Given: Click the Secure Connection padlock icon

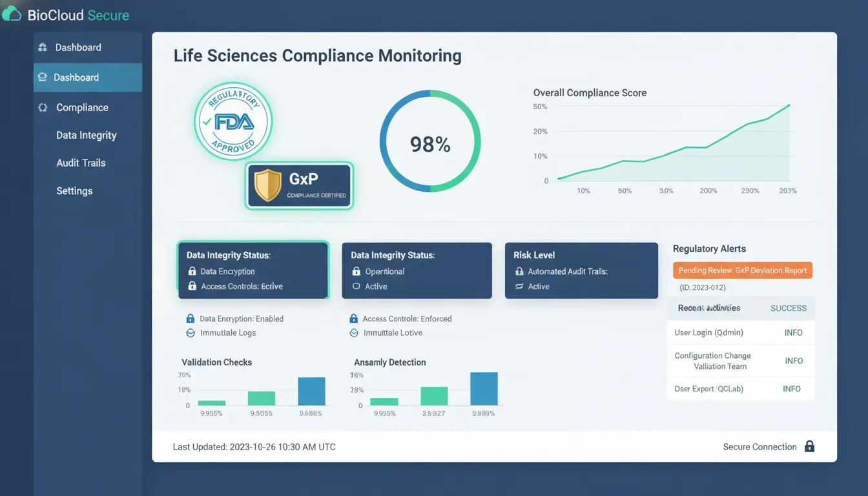Looking at the screenshot, I should pyautogui.click(x=809, y=446).
